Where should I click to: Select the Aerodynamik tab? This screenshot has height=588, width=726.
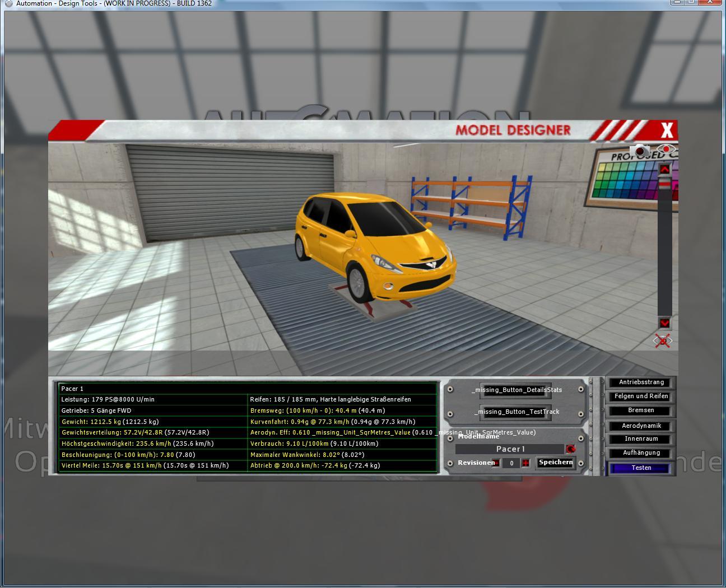tap(641, 426)
